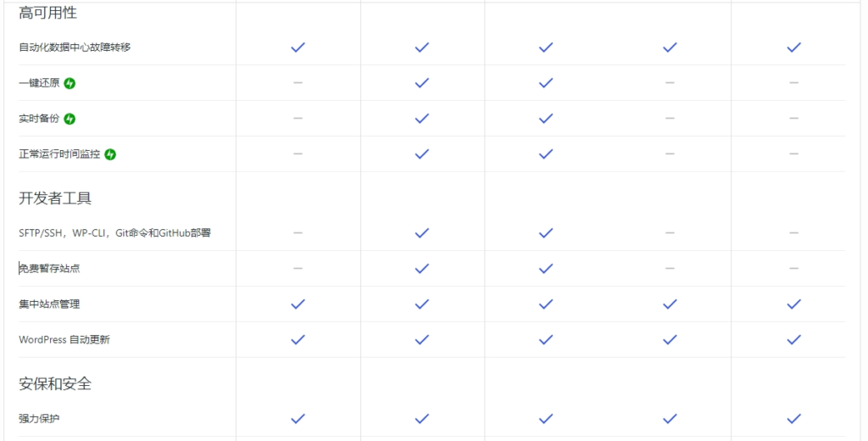Click the WordPress 自动更新 feature label
Image resolution: width=868 pixels, height=441 pixels.
click(64, 339)
